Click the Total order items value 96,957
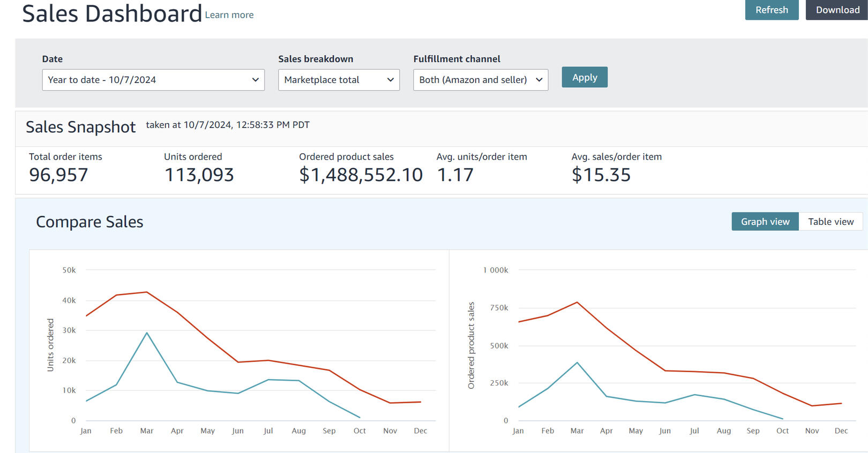 click(x=58, y=175)
